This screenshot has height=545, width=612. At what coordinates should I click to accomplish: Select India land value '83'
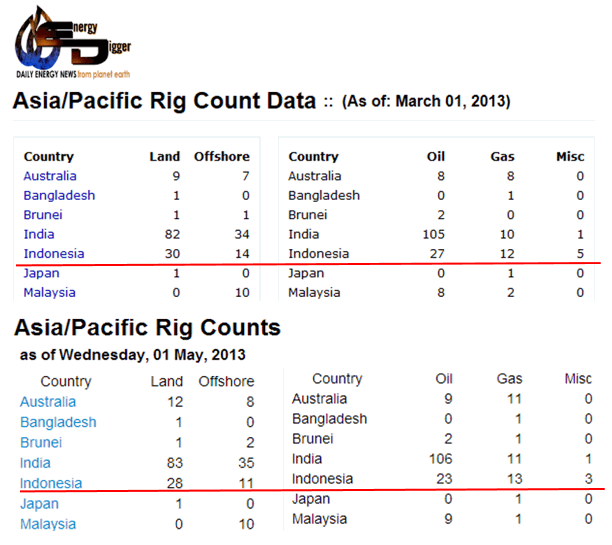(x=175, y=463)
